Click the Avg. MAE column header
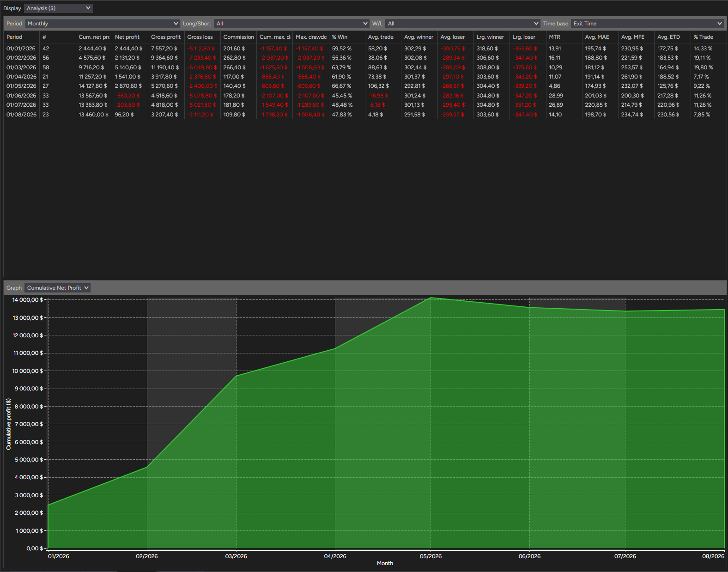 pyautogui.click(x=600, y=37)
